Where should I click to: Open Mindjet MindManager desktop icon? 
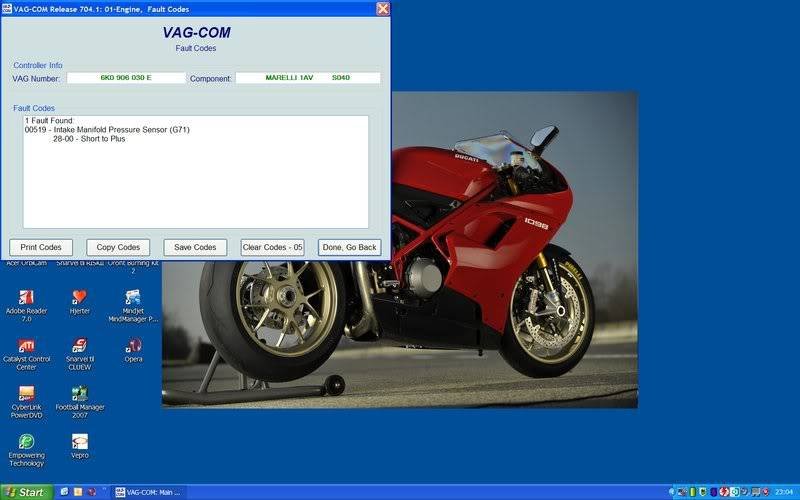click(x=133, y=297)
